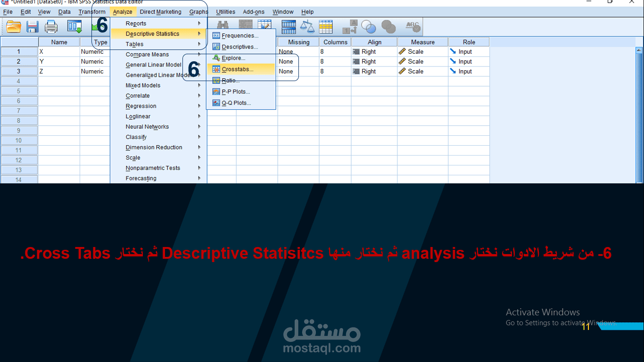Screen dimensions: 644x362
Task: Click the Align column header
Action: pos(375,42)
